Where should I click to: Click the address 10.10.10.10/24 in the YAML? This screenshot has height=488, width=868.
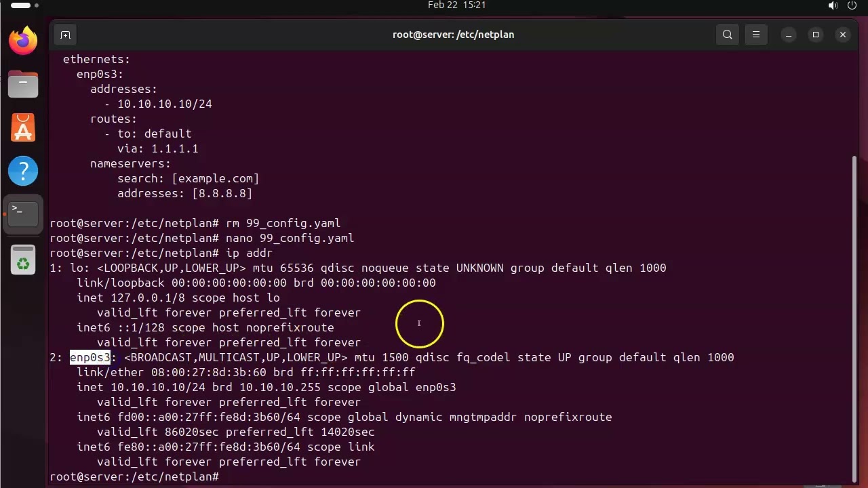tap(165, 104)
